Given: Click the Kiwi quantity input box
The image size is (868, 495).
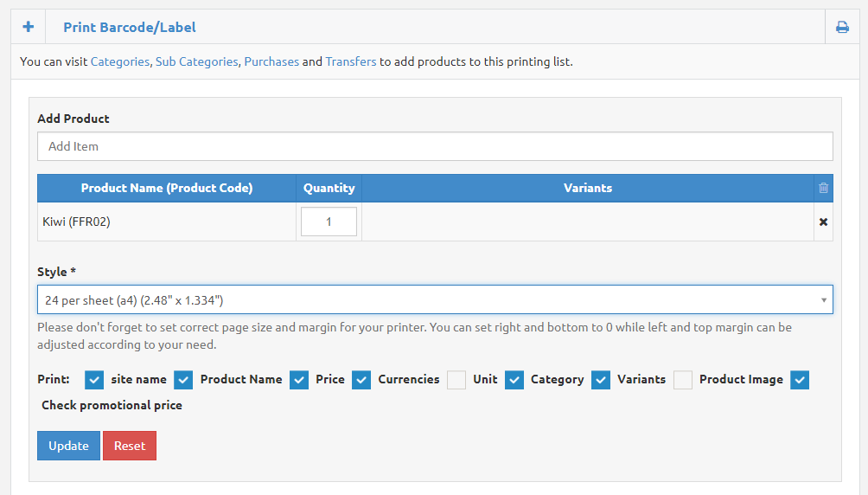Looking at the screenshot, I should [x=329, y=222].
